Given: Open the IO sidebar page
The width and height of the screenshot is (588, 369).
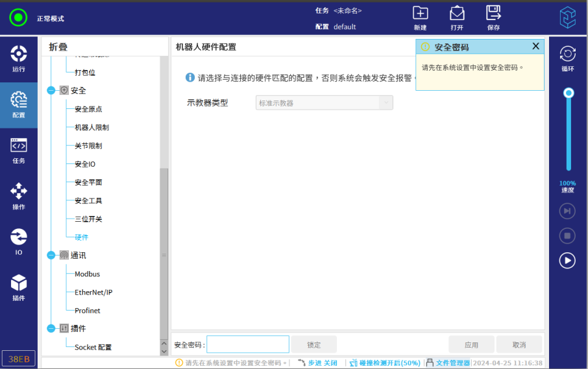Looking at the screenshot, I should (19, 242).
